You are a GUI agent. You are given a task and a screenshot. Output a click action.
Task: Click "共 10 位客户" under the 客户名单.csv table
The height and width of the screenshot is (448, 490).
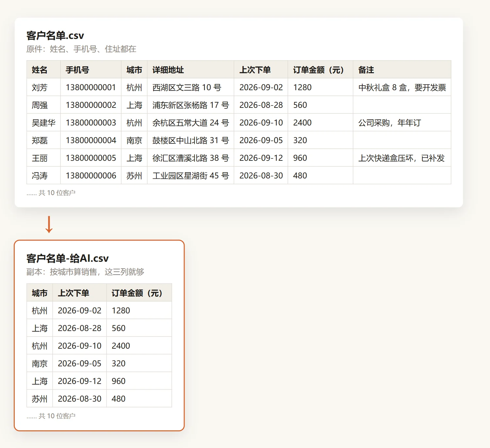(57, 193)
